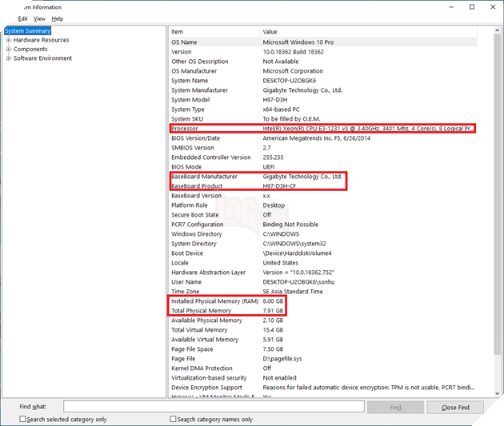This screenshot has height=426, width=504.
Task: Open the Help menu
Action: (57, 18)
